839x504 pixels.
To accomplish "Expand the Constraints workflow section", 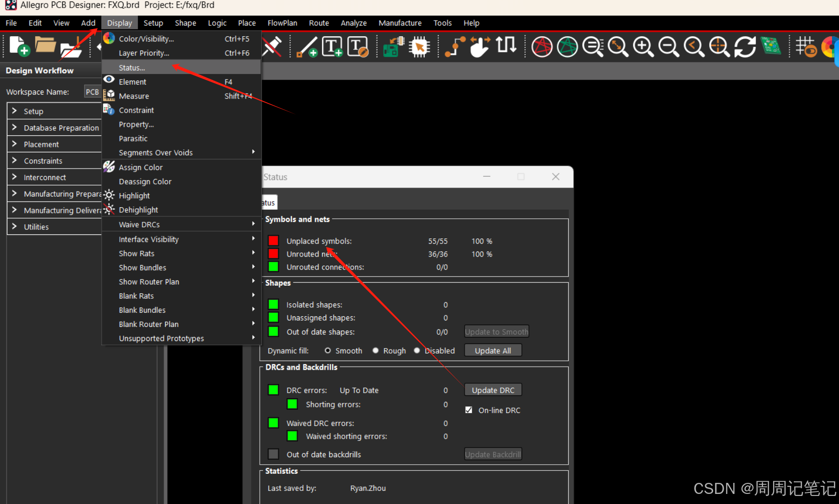I will click(14, 160).
